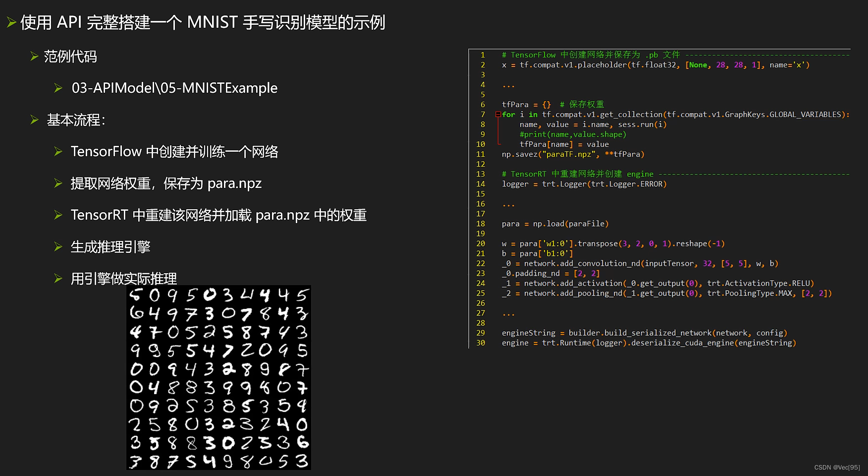Click the builder.build_serialized_network line
This screenshot has height=476, width=868.
644,333
